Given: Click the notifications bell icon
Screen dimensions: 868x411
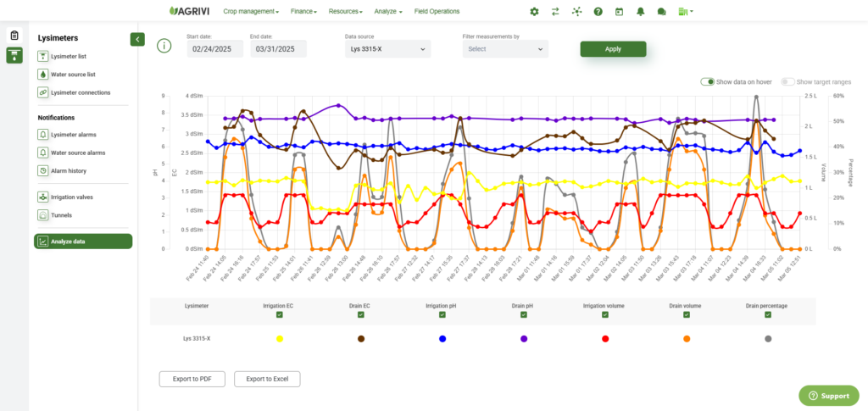Looking at the screenshot, I should tap(641, 12).
